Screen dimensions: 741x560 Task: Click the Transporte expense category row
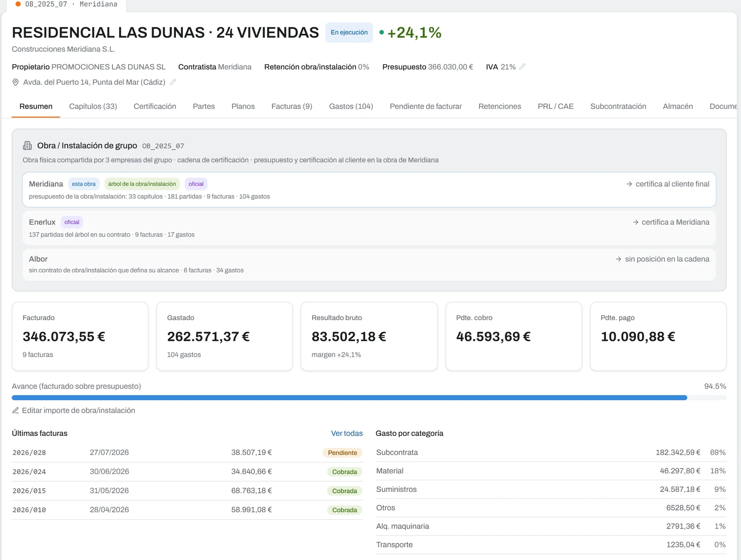[x=551, y=545]
